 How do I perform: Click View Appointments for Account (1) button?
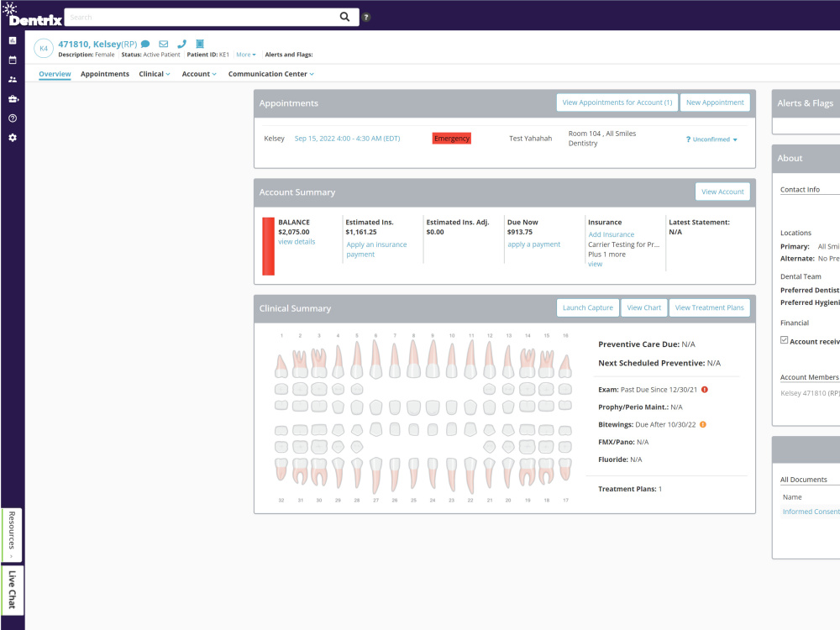(x=617, y=102)
